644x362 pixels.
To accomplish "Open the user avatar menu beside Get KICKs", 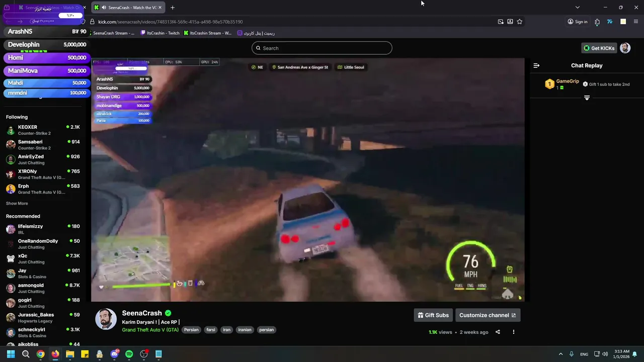I will coord(625,48).
